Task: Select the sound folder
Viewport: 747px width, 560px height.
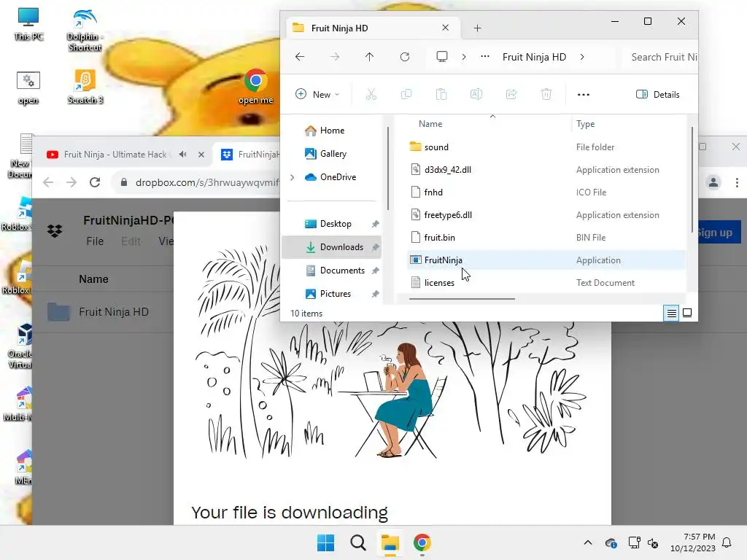Action: pos(546,147)
